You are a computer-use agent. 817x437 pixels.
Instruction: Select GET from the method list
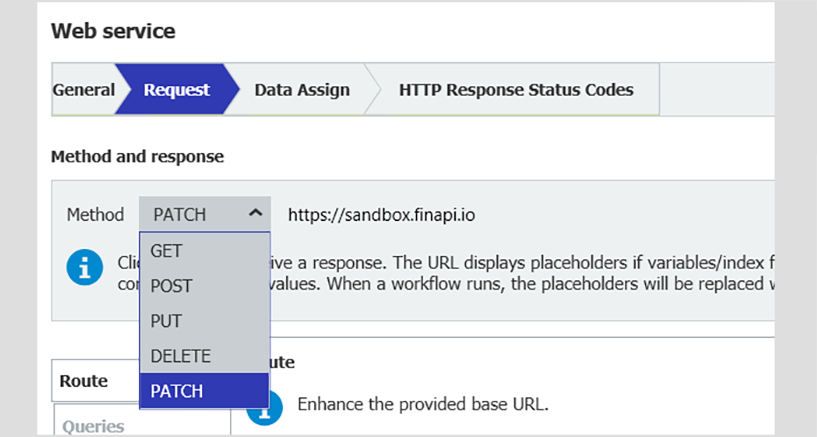coord(166,251)
